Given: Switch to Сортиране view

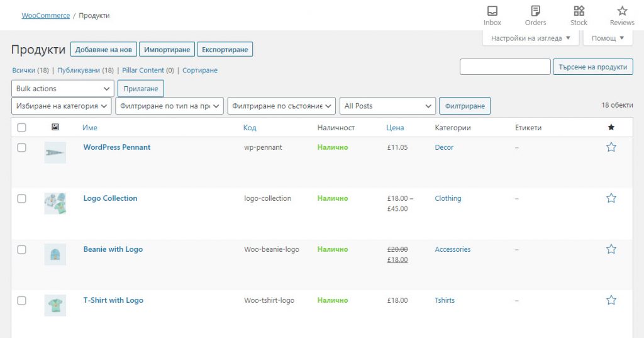Looking at the screenshot, I should click(x=200, y=70).
